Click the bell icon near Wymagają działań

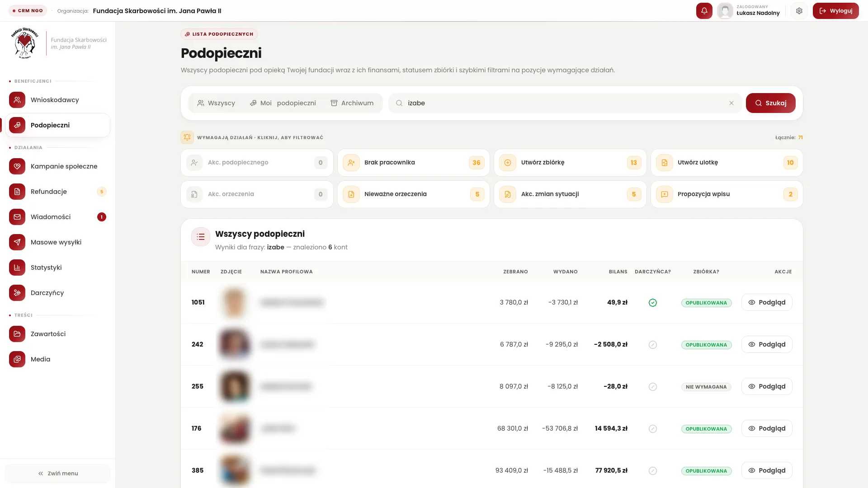187,137
